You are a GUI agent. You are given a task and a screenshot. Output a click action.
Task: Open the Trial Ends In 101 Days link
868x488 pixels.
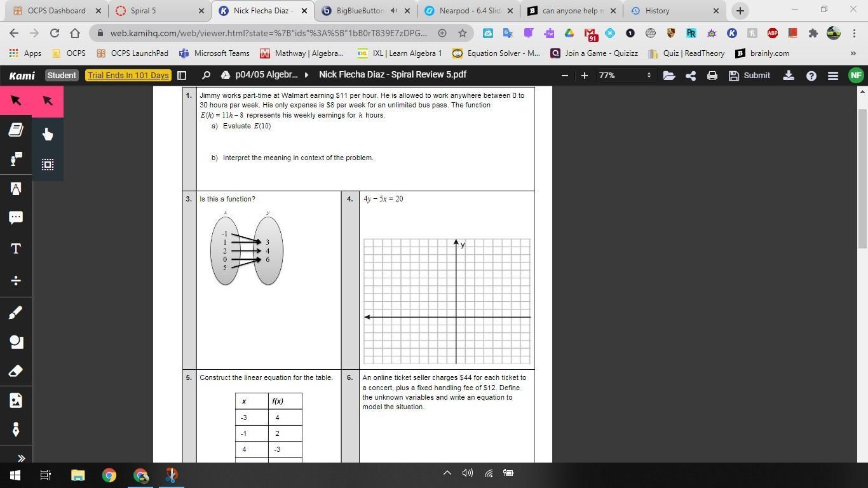click(x=128, y=75)
